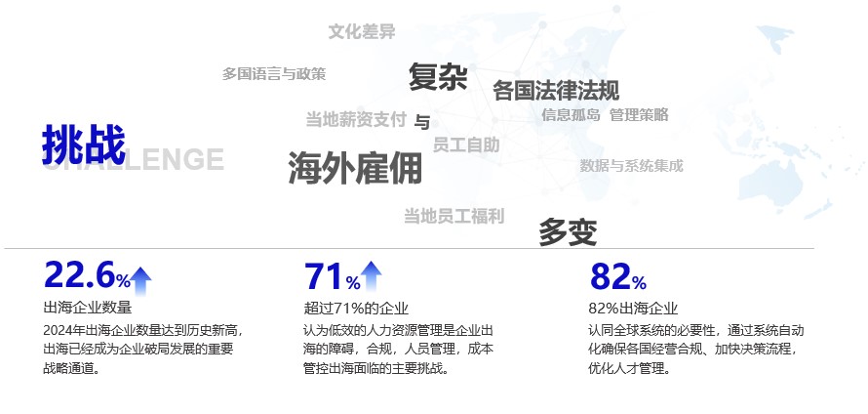Click the 员工自助 tag
This screenshot has height=414, width=868.
pos(466,145)
